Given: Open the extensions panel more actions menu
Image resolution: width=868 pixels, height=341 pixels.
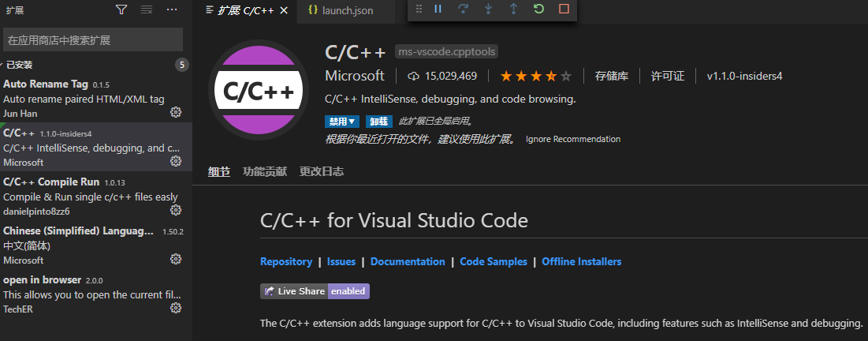Looking at the screenshot, I should [172, 9].
